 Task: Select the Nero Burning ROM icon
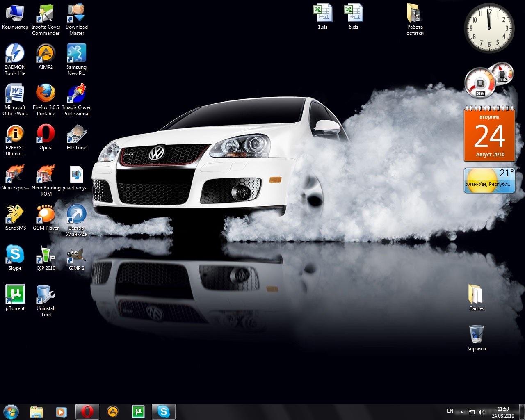coord(46,174)
